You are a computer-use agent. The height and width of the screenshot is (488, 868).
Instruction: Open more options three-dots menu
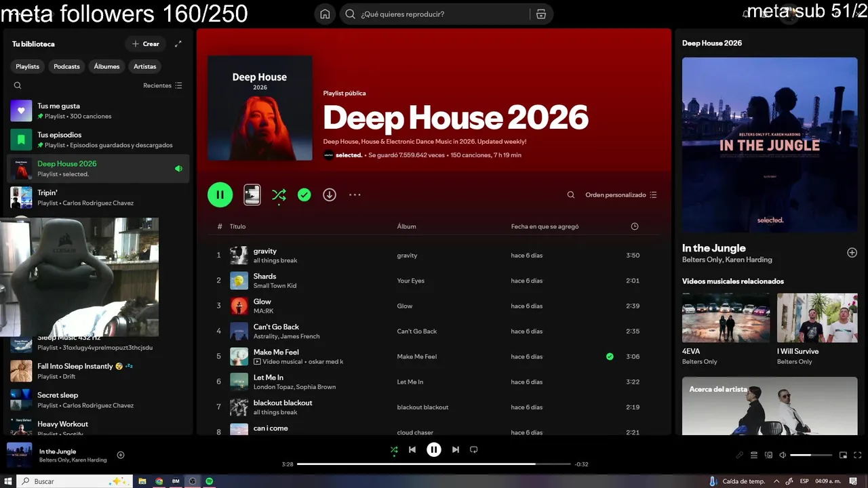[355, 195]
